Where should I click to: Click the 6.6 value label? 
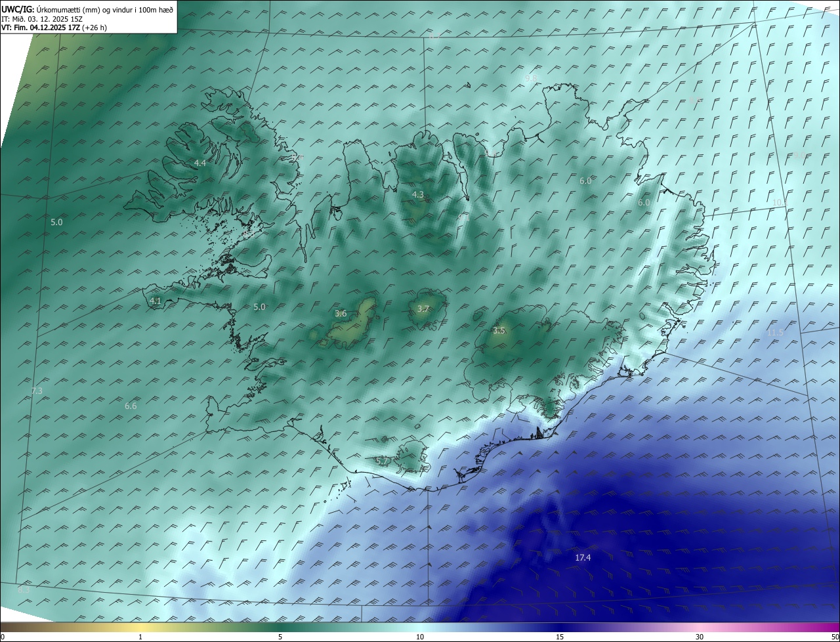click(x=131, y=406)
